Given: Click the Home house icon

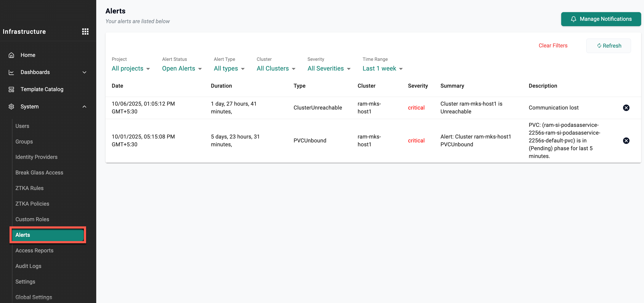Looking at the screenshot, I should point(11,55).
